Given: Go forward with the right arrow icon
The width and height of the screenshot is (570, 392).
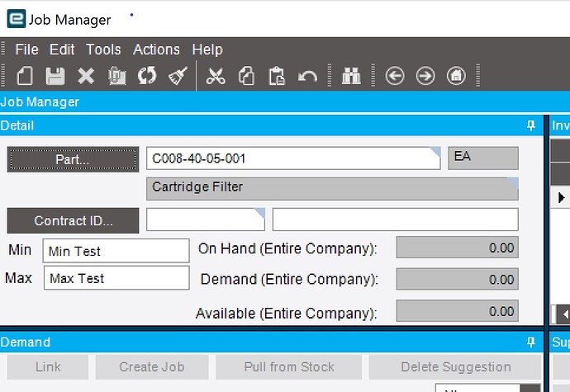Looking at the screenshot, I should coord(425,76).
